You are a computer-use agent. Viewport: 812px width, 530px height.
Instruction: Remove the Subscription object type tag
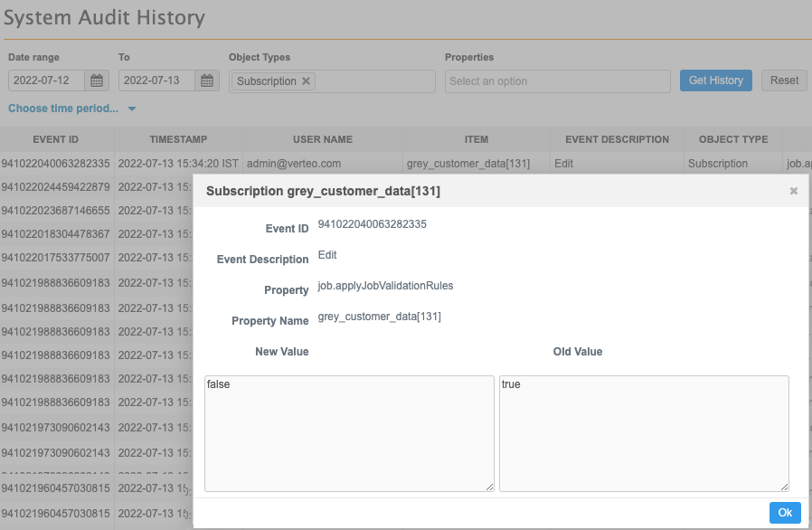(307, 81)
